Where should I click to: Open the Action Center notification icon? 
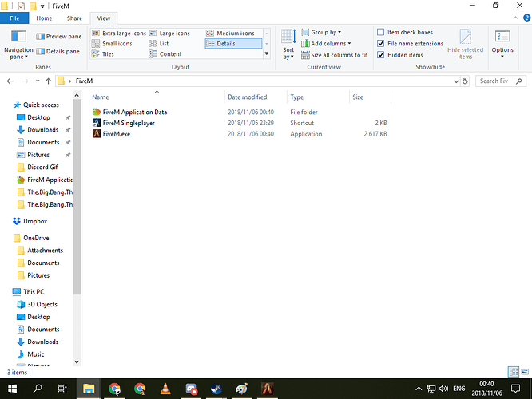(x=516, y=389)
